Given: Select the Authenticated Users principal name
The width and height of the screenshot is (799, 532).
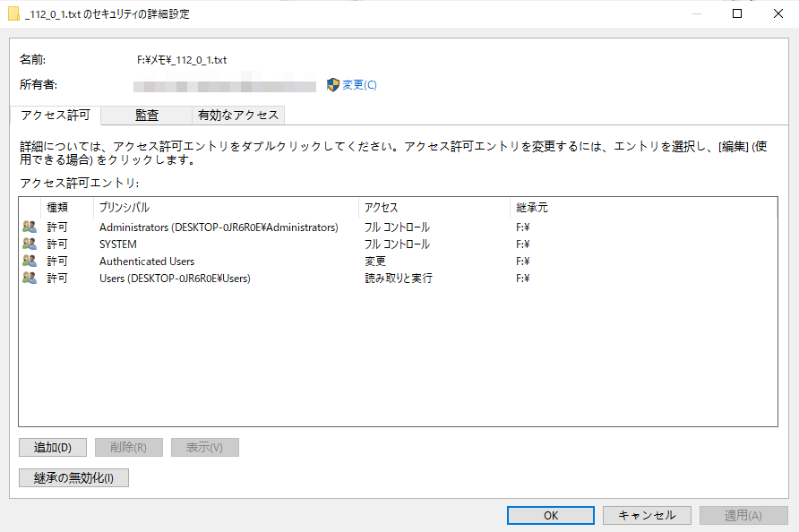Looking at the screenshot, I should point(147,262).
